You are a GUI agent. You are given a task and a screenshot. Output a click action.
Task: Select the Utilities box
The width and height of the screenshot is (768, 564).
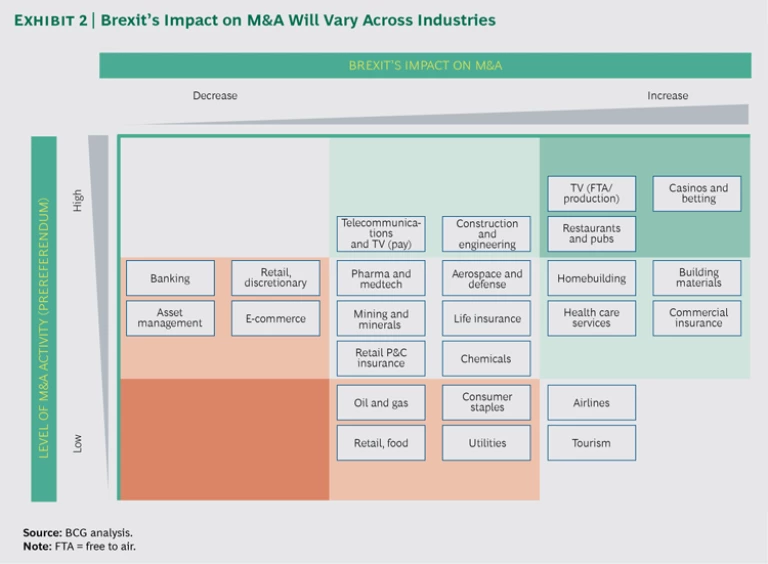click(x=487, y=443)
